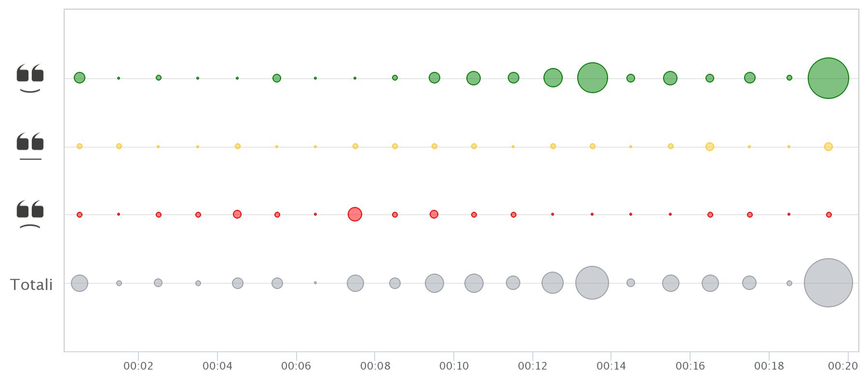868x386 pixels.
Task: Click the leftmost gray bubble in Totali row
Action: 80,283
